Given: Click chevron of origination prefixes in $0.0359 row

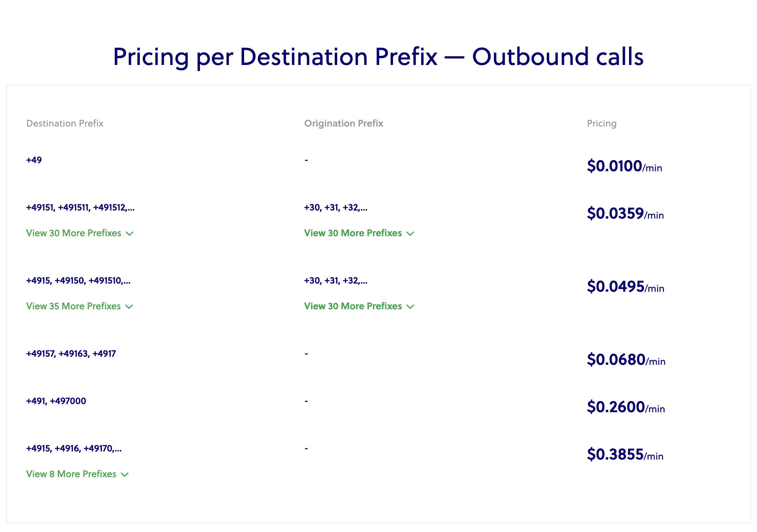Looking at the screenshot, I should 410,234.
